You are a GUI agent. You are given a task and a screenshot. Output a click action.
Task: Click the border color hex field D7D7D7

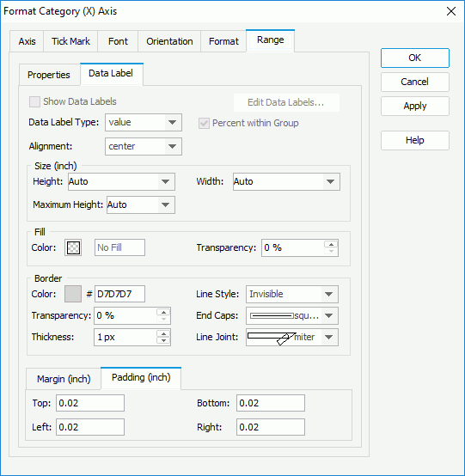pos(119,294)
